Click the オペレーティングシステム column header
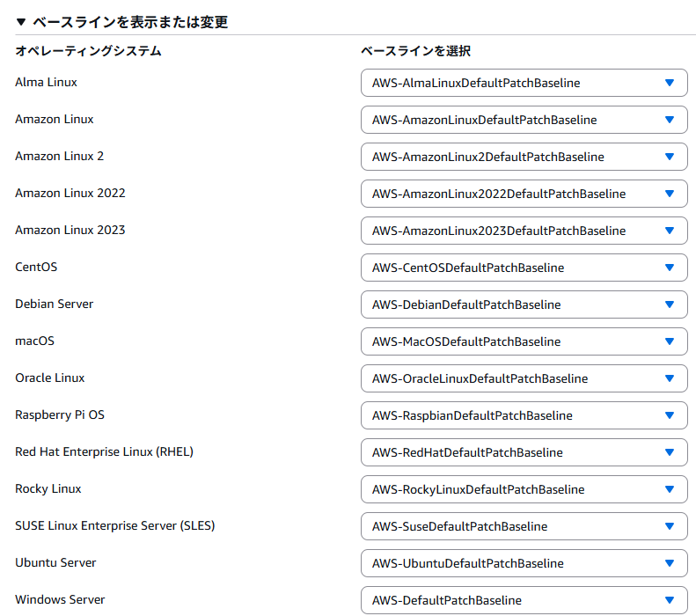Screen dimensions: 696x616 tap(88, 51)
